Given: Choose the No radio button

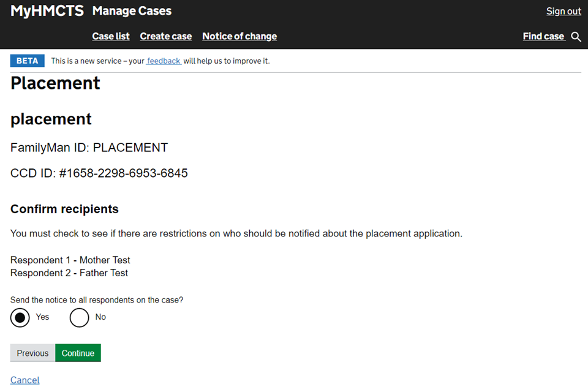Looking at the screenshot, I should coord(80,317).
